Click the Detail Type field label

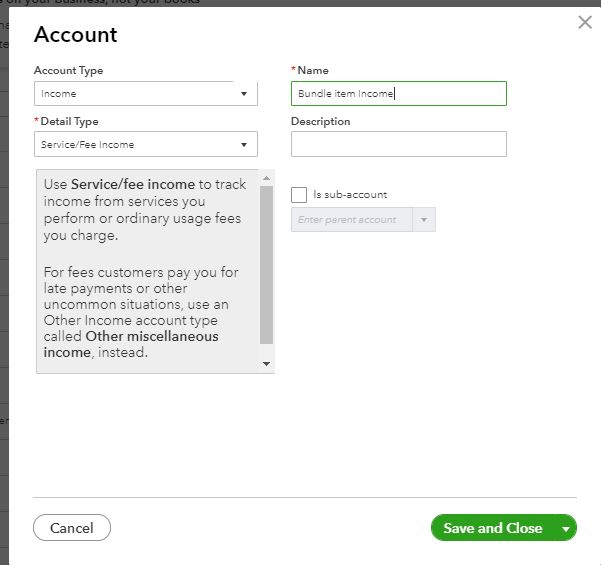pyautogui.click(x=69, y=121)
